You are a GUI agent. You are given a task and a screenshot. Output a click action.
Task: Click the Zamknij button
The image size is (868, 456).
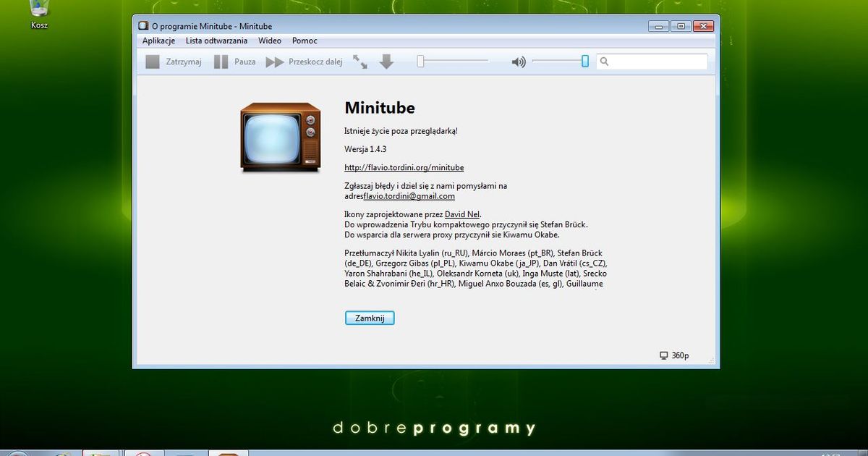370,318
